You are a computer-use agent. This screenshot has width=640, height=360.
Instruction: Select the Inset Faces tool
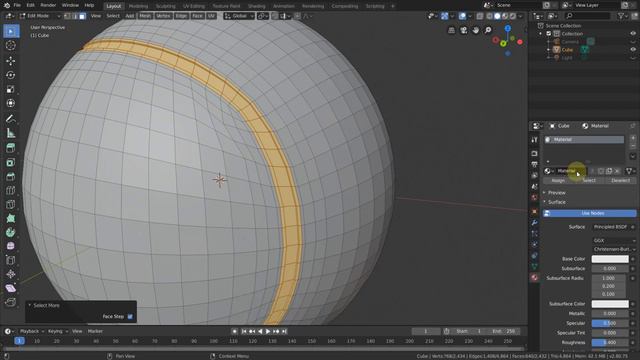11,162
